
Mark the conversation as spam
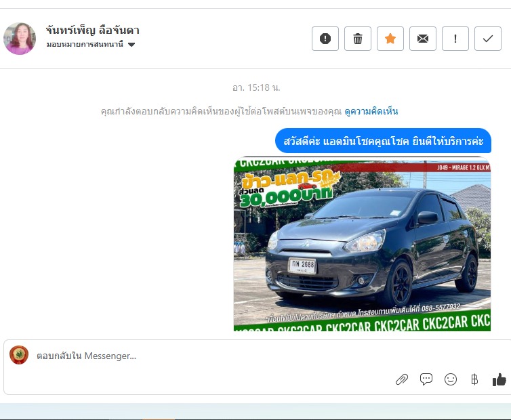(325, 39)
